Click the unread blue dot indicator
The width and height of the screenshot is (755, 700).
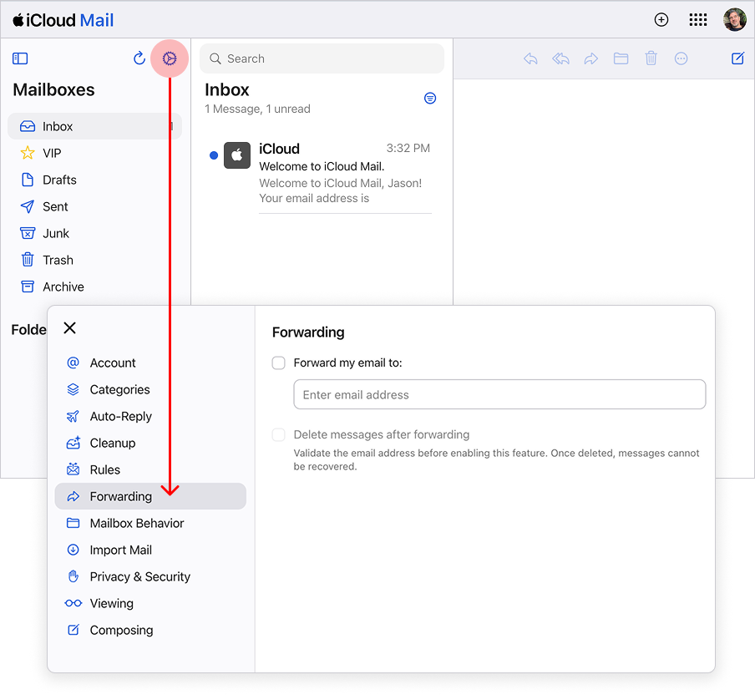click(214, 155)
